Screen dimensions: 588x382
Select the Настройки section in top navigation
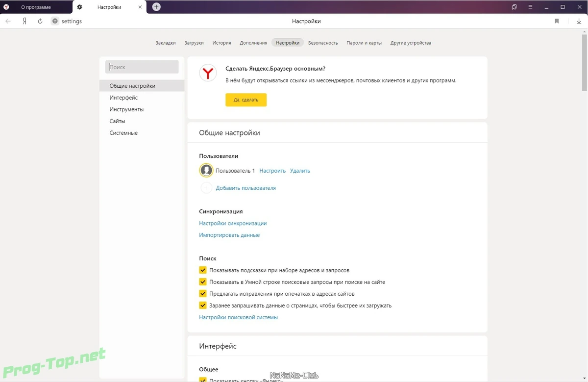click(288, 43)
